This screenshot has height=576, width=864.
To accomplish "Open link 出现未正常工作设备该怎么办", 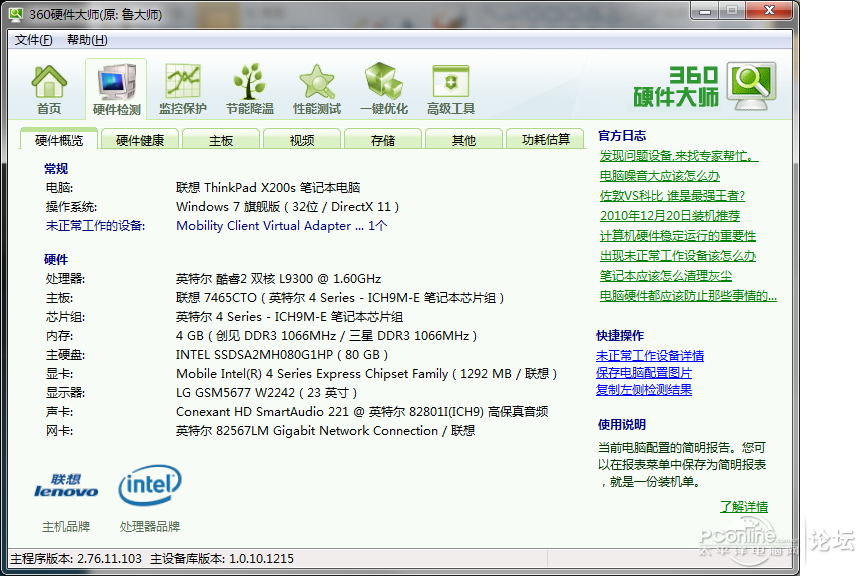I will (678, 256).
